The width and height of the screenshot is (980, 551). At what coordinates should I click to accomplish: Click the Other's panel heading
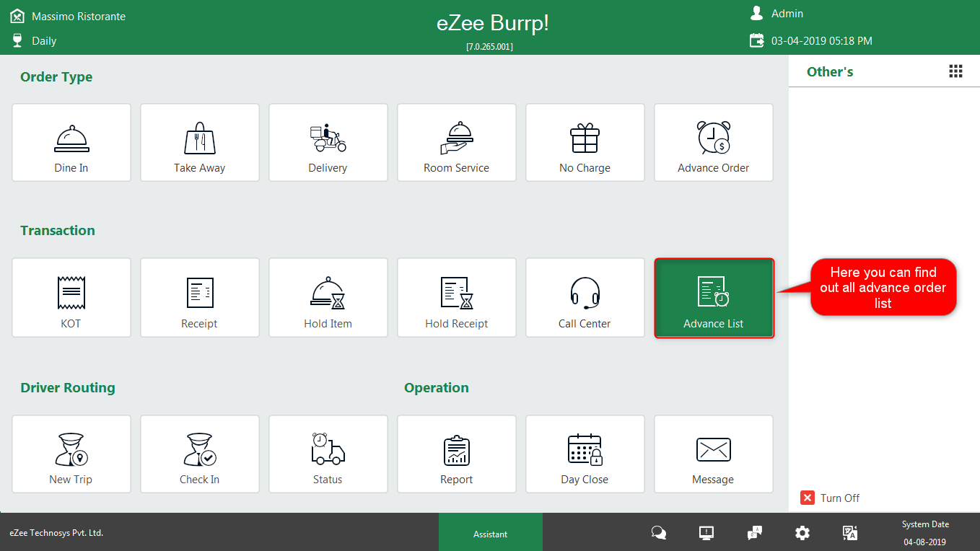click(x=830, y=71)
